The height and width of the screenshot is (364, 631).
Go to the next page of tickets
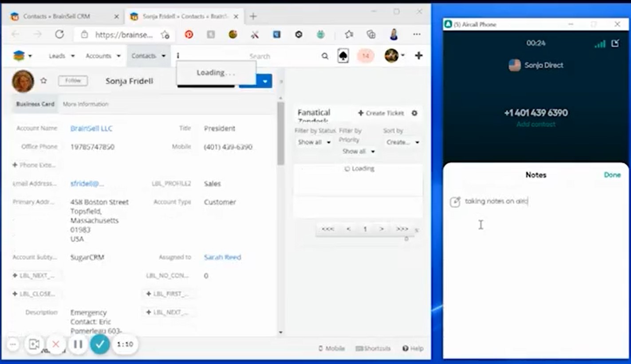[382, 229]
